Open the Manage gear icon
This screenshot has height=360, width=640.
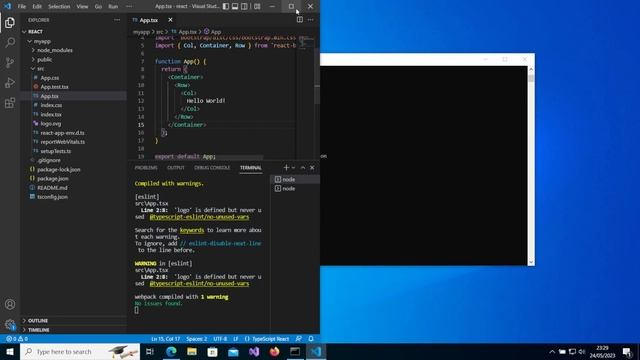pos(10,324)
